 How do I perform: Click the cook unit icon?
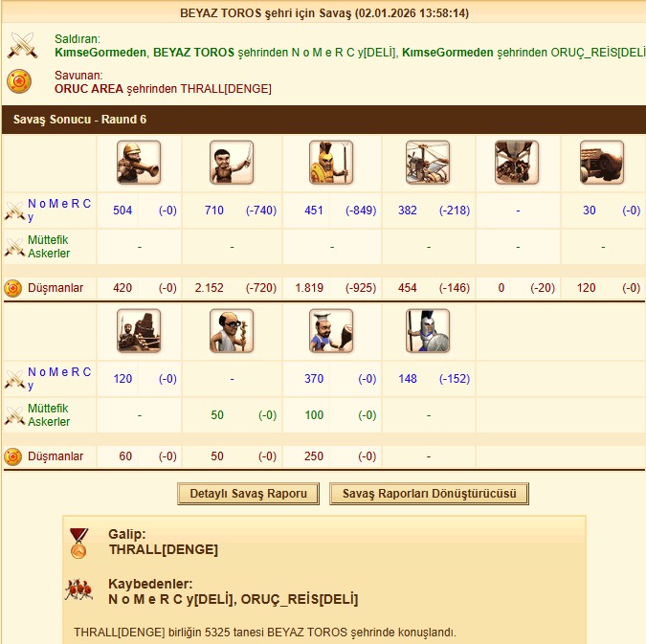(x=331, y=331)
